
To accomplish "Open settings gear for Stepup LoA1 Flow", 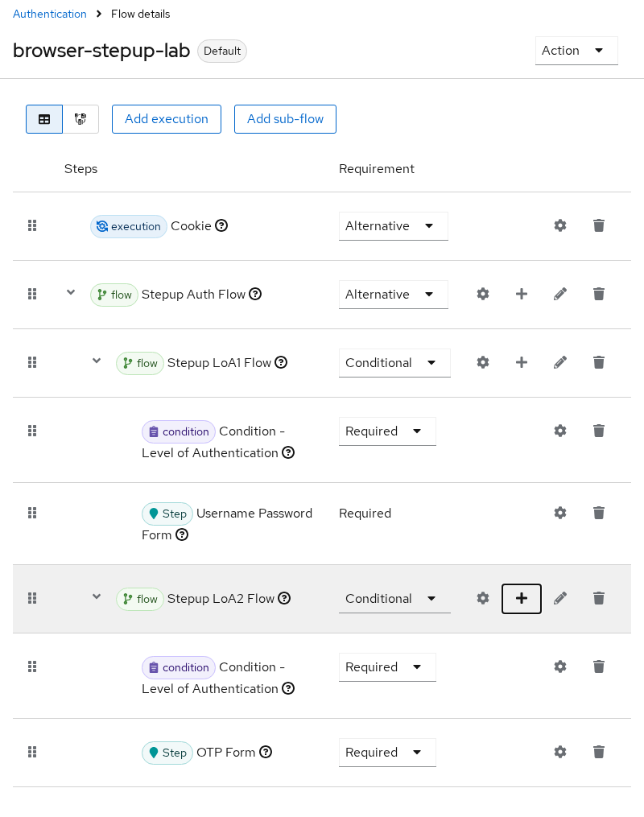I will coord(483,362).
